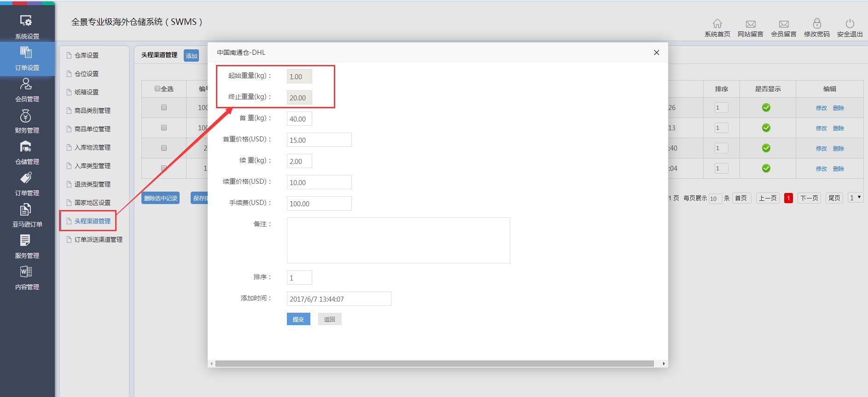This screenshot has width=868, height=397.
Task: Open the 仓储管理 warehouse icon
Action: point(26,147)
